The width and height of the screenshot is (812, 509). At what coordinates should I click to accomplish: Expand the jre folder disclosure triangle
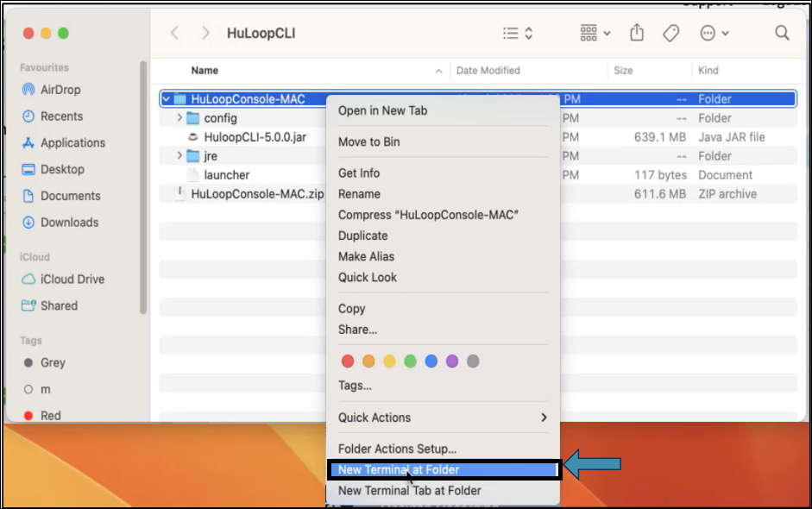pyautogui.click(x=179, y=156)
